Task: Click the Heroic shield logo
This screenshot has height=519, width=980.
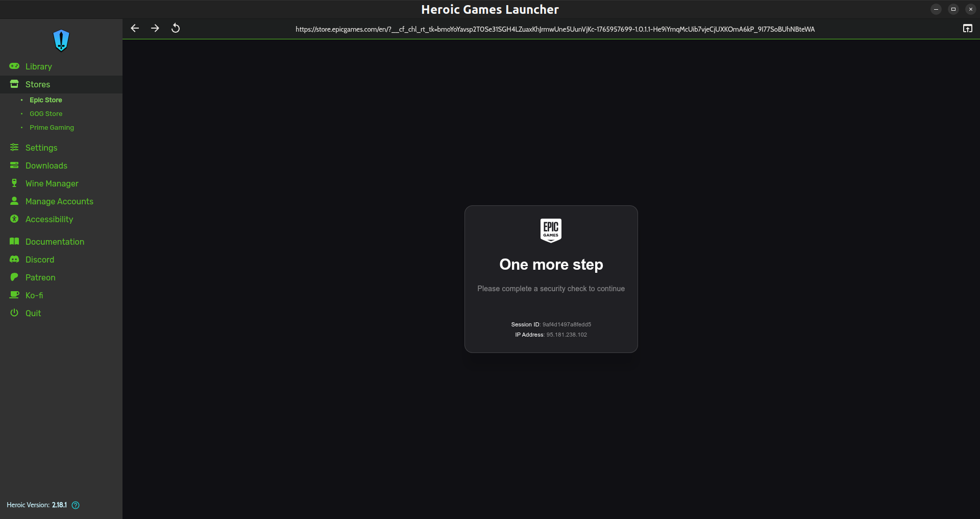Action: coord(61,40)
